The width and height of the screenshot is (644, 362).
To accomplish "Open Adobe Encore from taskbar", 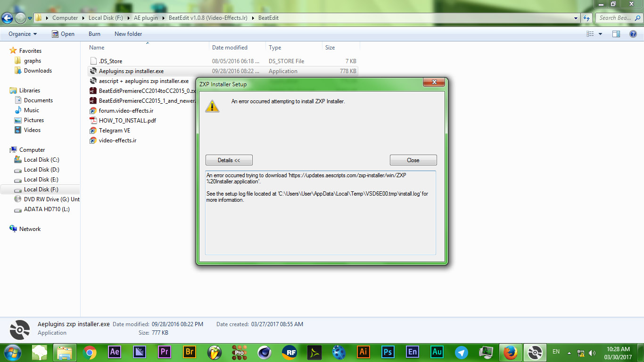I will tap(413, 352).
